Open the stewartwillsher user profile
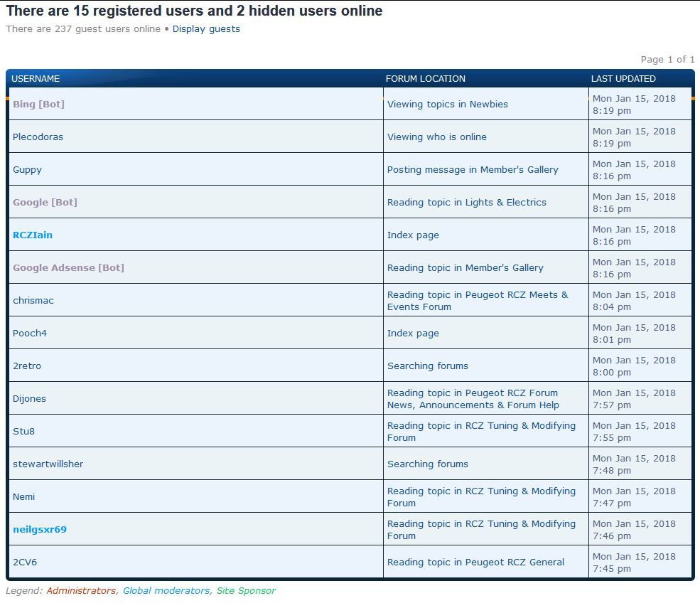This screenshot has height=613, width=700. pos(48,464)
